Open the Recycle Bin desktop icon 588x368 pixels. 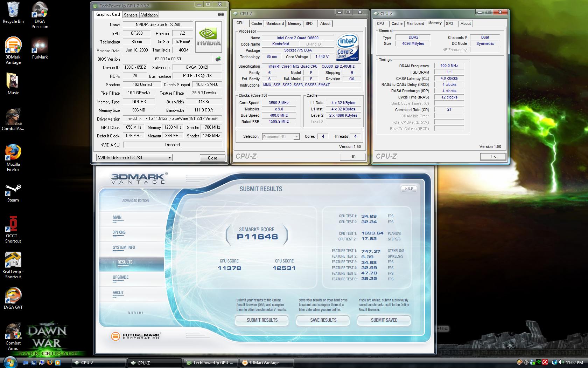[13, 13]
